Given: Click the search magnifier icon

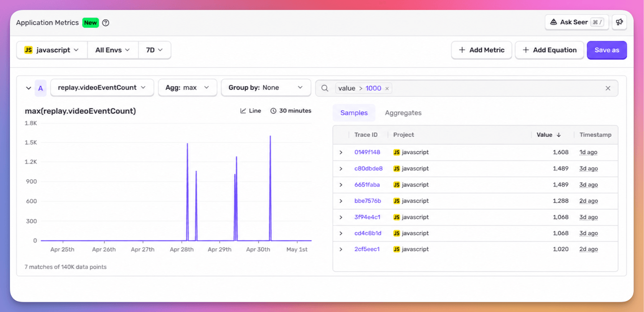Looking at the screenshot, I should 325,88.
